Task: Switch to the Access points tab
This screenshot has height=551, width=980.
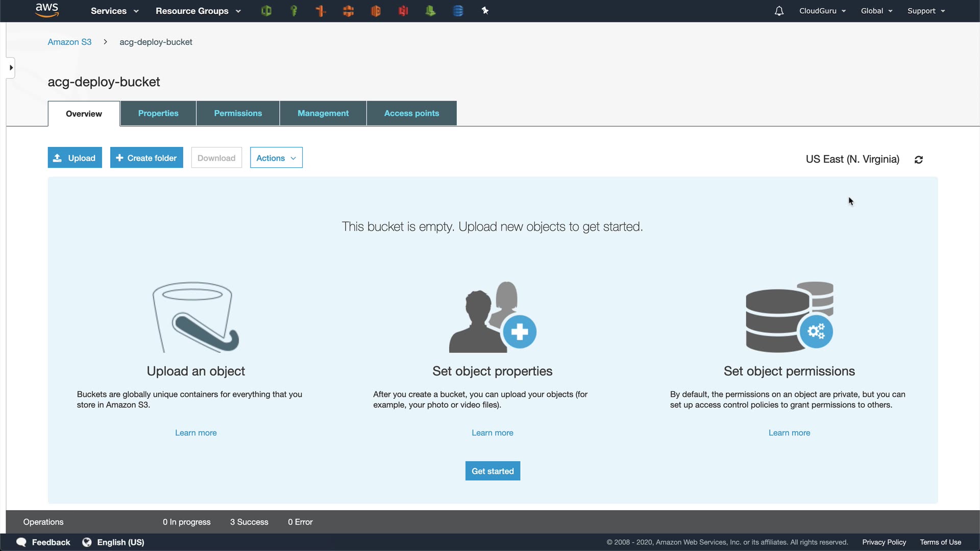Action: click(x=411, y=113)
